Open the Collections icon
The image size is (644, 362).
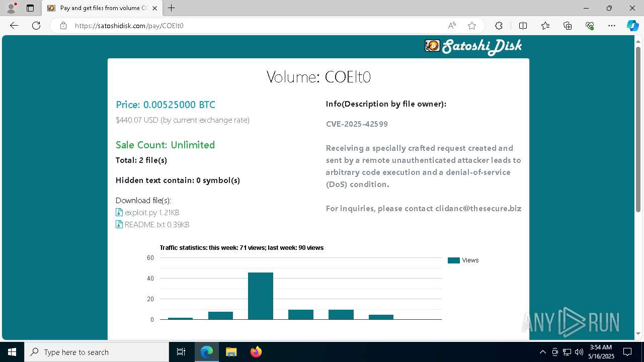[568, 26]
